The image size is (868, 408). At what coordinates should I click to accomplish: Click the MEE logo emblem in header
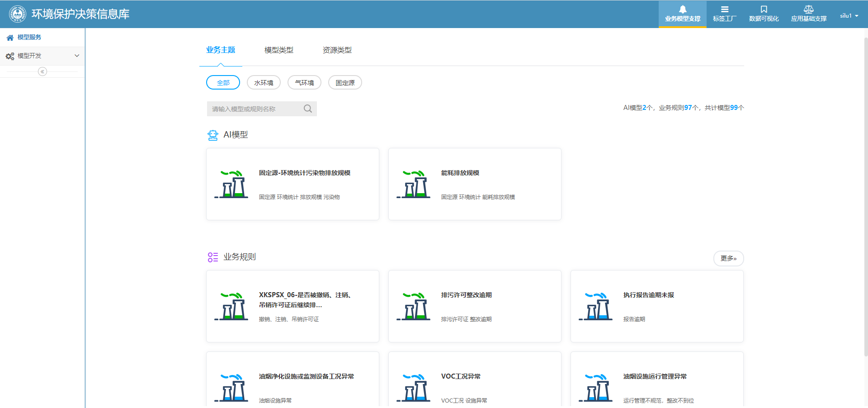pos(18,14)
